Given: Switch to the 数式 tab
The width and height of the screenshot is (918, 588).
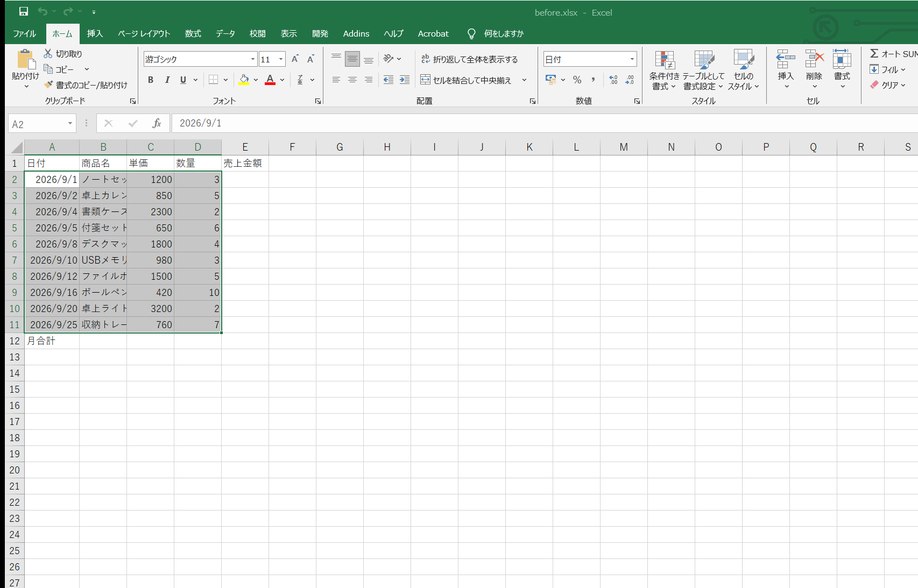Looking at the screenshot, I should click(x=193, y=33).
